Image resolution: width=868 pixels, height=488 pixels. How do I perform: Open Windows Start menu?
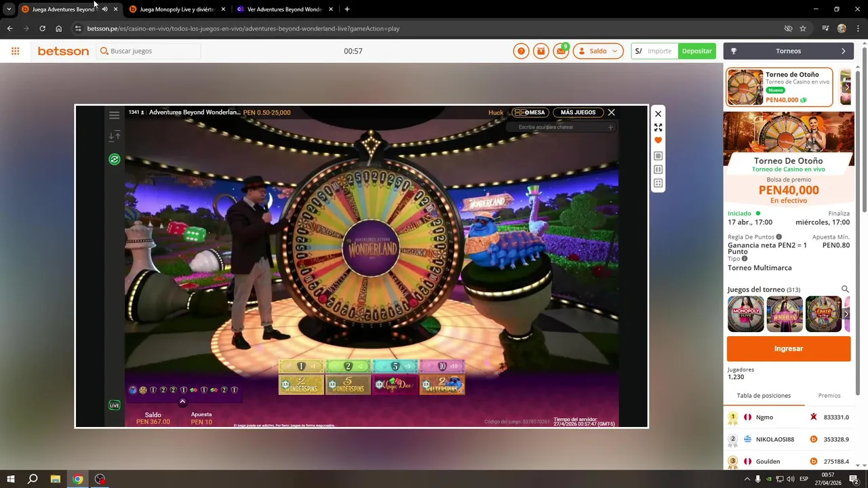(10, 479)
